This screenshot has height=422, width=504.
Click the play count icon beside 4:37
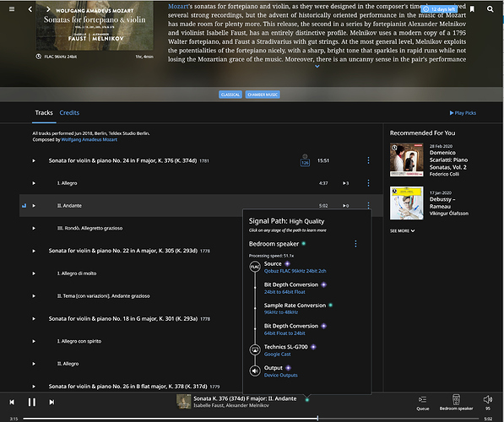click(x=345, y=183)
